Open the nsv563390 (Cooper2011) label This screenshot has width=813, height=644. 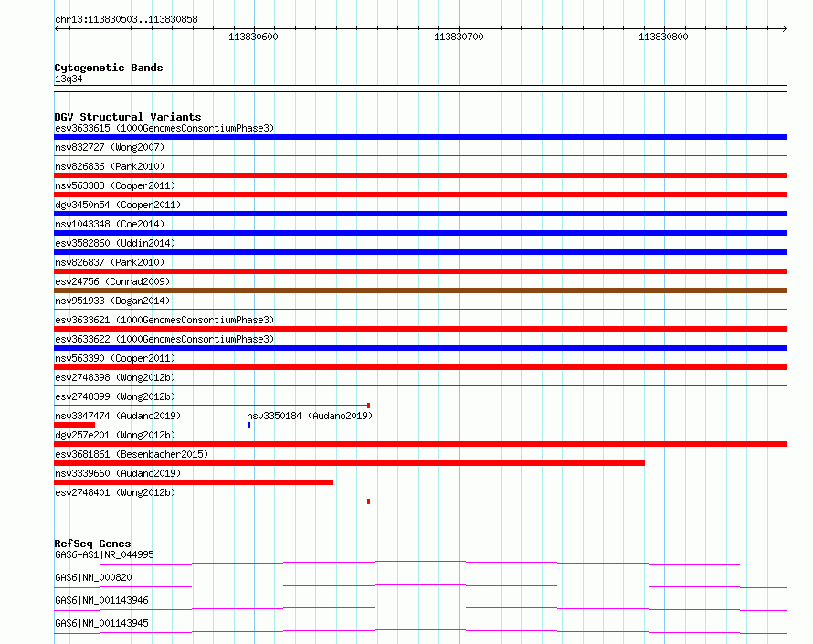[x=115, y=358]
